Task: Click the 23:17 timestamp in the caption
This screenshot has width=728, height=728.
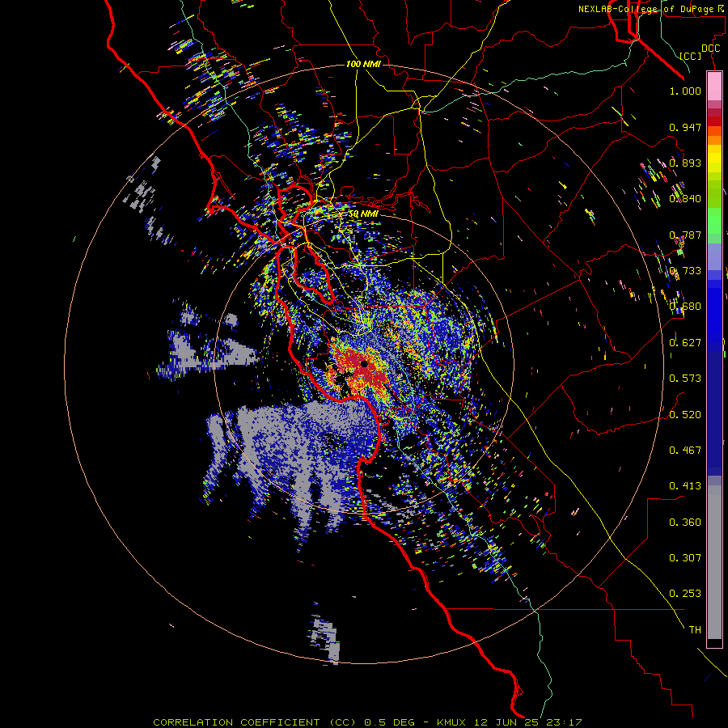Action: click(565, 722)
